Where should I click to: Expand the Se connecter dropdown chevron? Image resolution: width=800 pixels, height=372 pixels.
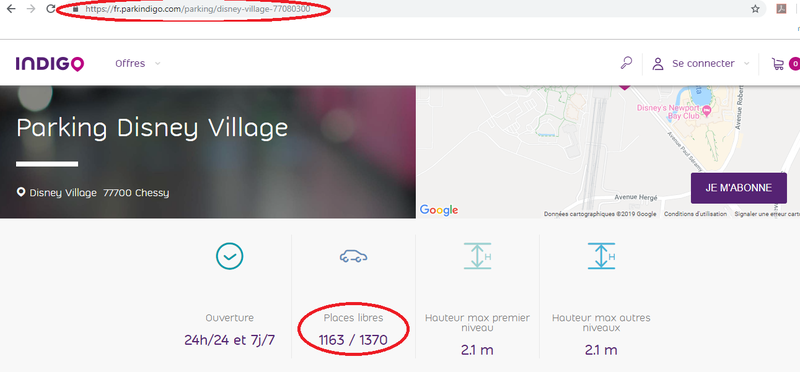(x=747, y=64)
